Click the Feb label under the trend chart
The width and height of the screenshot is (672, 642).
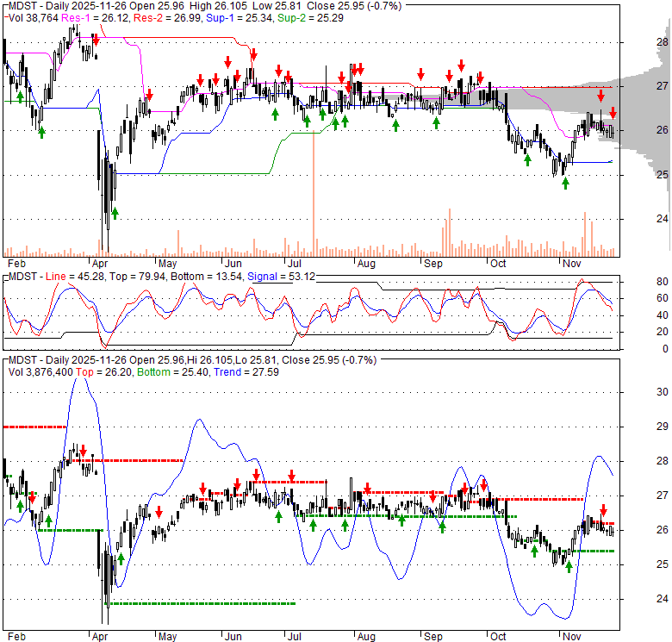[x=16, y=637]
